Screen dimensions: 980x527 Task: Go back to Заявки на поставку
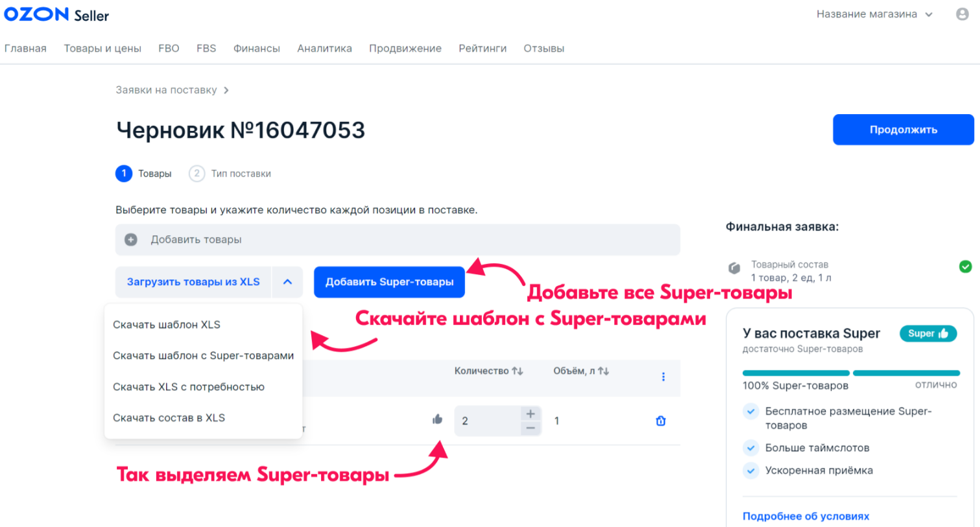click(x=166, y=90)
